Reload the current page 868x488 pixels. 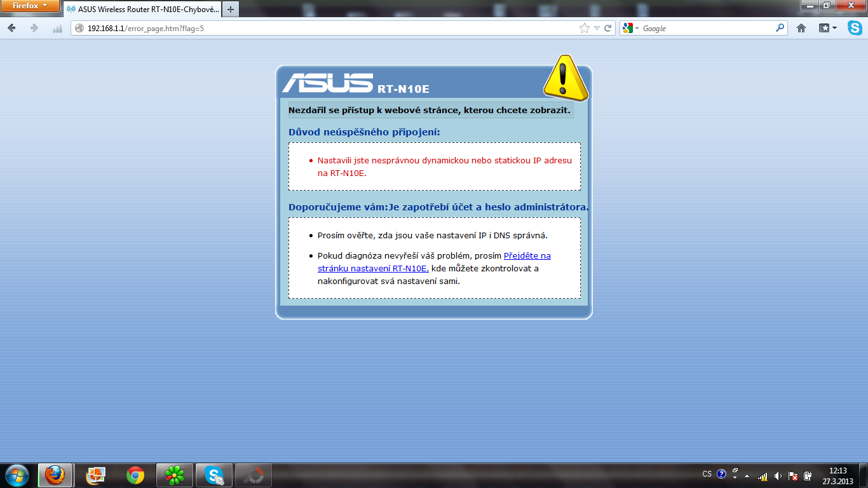608,29
